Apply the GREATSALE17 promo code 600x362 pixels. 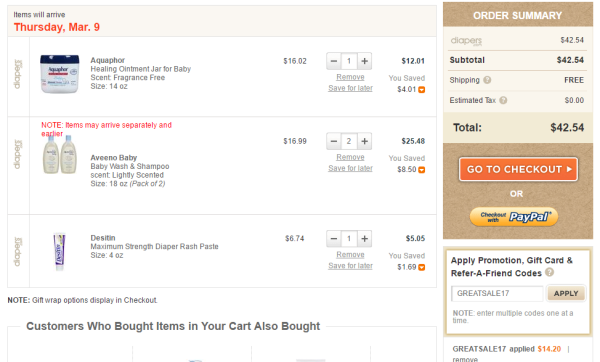[566, 294]
